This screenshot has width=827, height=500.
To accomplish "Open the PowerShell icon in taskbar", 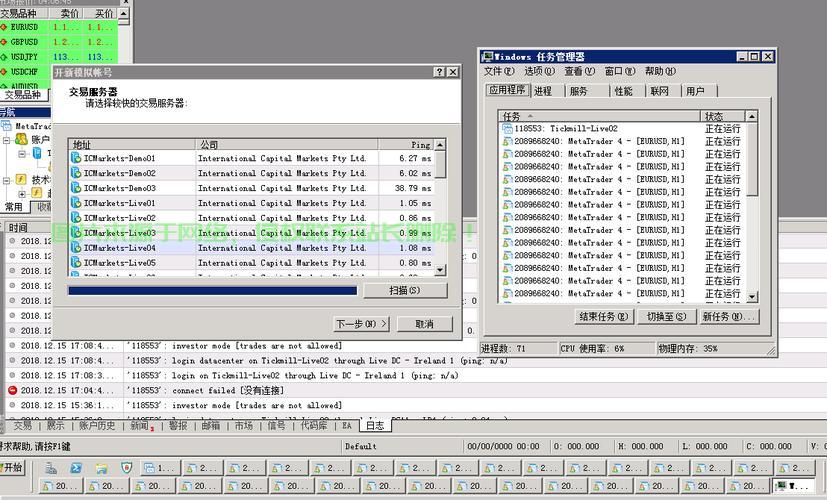I will [x=75, y=467].
